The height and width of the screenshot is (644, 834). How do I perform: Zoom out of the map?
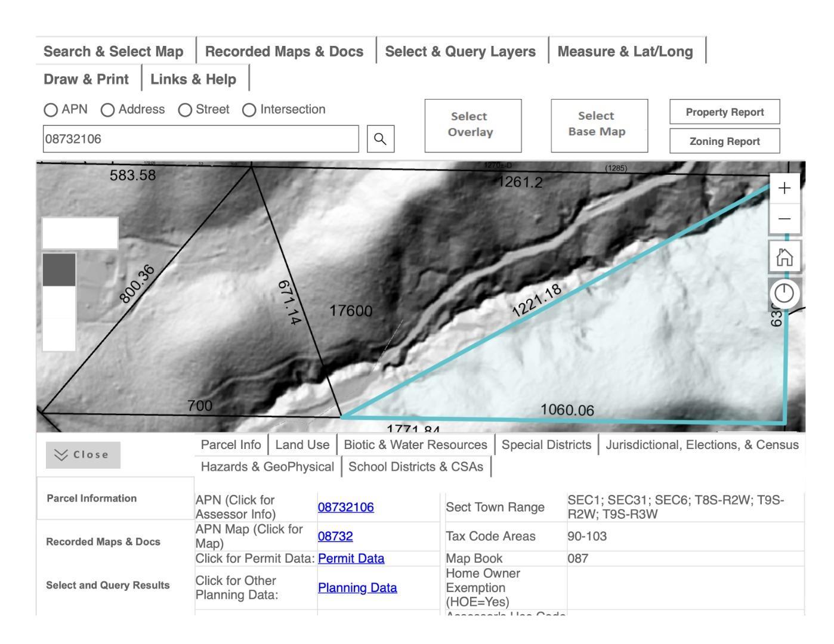point(784,219)
